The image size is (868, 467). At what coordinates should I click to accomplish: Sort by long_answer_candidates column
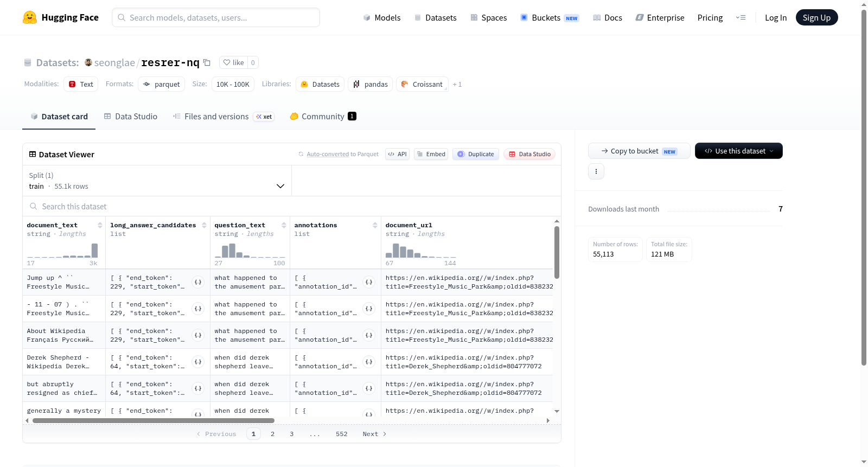(x=204, y=225)
